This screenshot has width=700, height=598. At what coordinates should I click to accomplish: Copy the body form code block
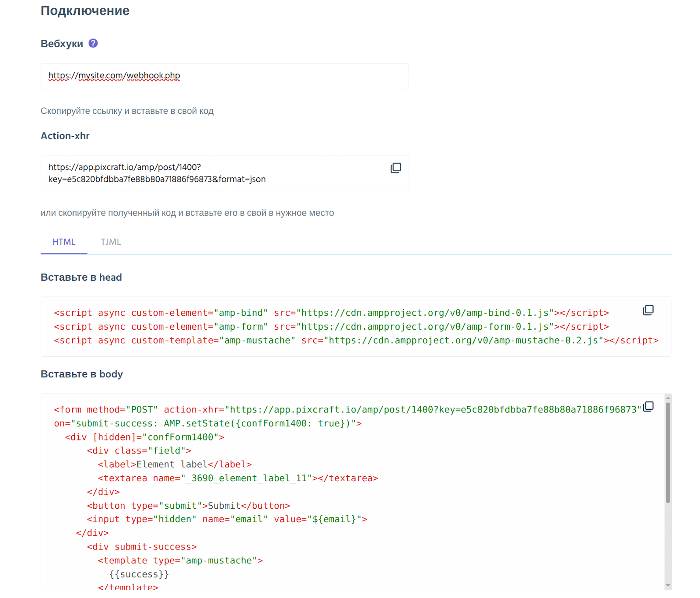648,407
